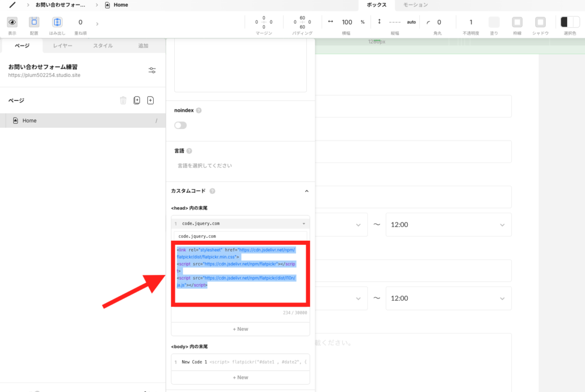Screen dimensions: 585x392
Task: Expand more toolbar options with the chevron
Action: (x=97, y=24)
